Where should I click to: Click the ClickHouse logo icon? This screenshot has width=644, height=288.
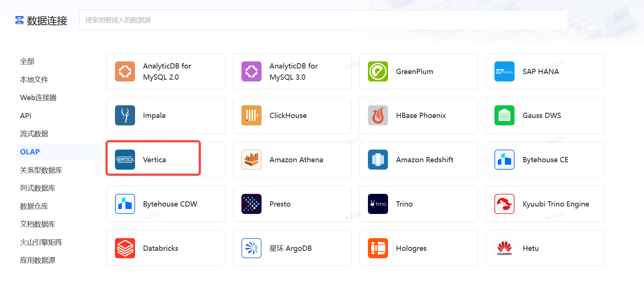pyautogui.click(x=251, y=115)
